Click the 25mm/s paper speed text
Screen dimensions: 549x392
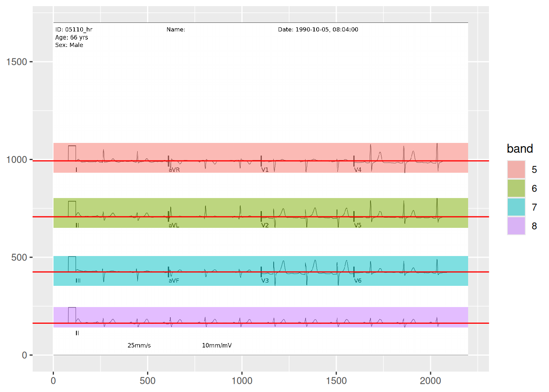pos(139,345)
